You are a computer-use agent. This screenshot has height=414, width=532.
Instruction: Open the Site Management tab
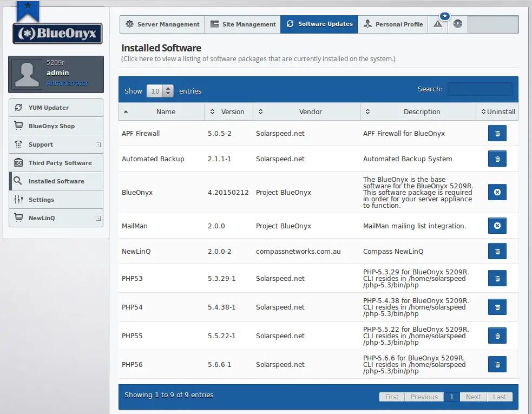tap(242, 24)
